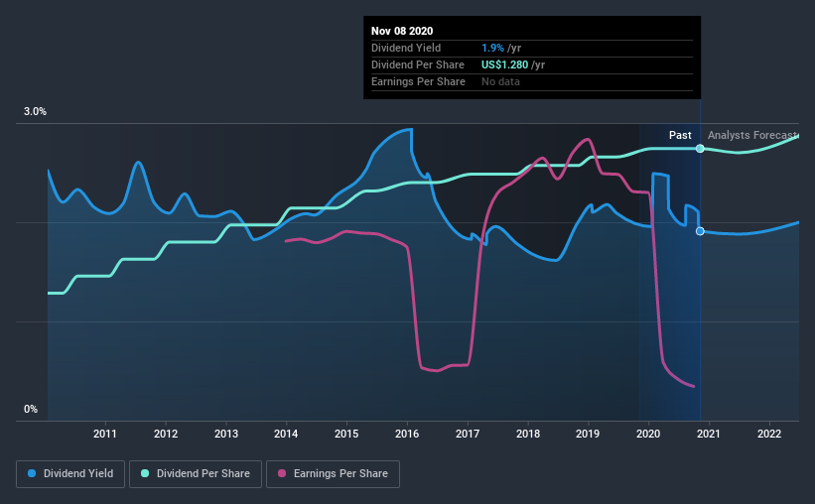Click the 2013 x-axis label
This screenshot has width=815, height=504.
tap(226, 434)
